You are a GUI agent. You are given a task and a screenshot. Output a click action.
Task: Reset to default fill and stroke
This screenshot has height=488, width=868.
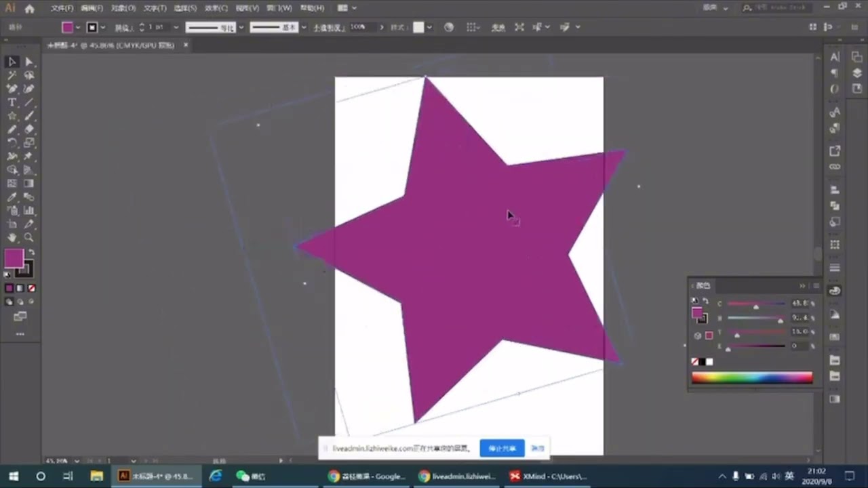(8, 274)
